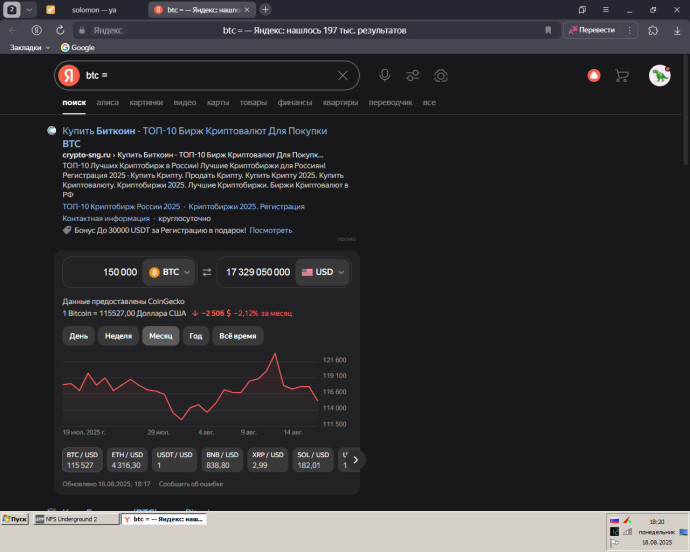Viewport: 690px width, 552px height.
Task: Click Сообщить об ошибке link
Action: [x=191, y=484]
